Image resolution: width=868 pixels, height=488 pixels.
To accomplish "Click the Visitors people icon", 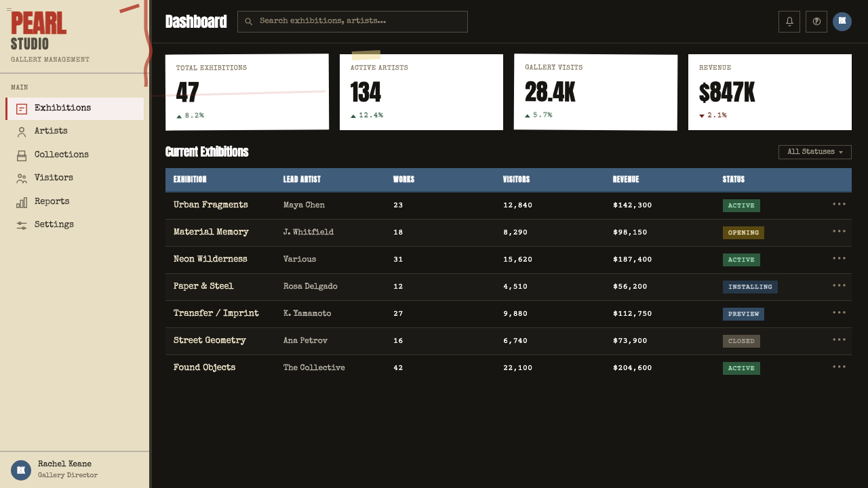I will click(x=22, y=178).
